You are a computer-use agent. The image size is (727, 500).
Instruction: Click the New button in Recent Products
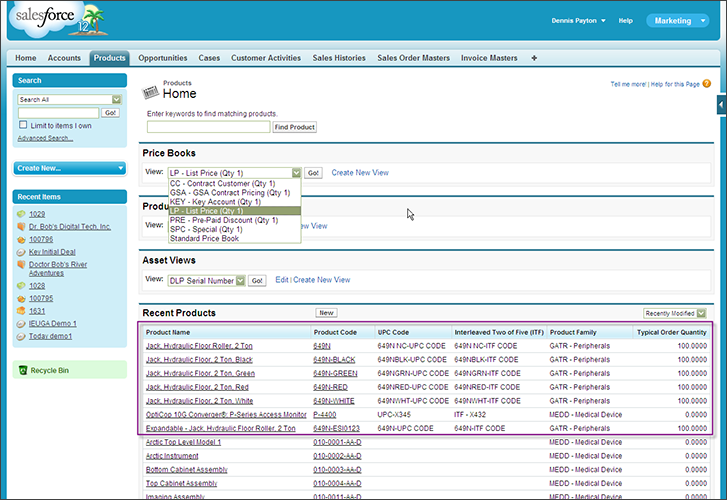pyautogui.click(x=326, y=313)
